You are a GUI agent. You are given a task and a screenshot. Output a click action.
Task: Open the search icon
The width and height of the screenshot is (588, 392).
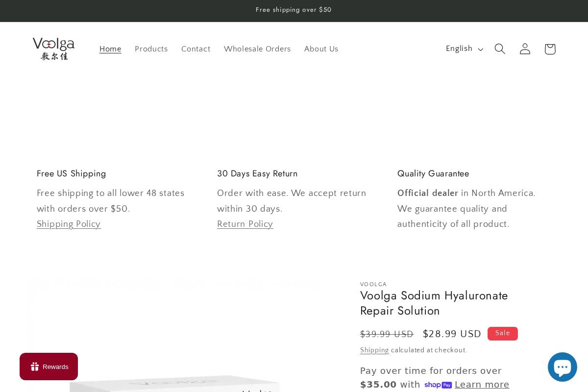click(500, 49)
